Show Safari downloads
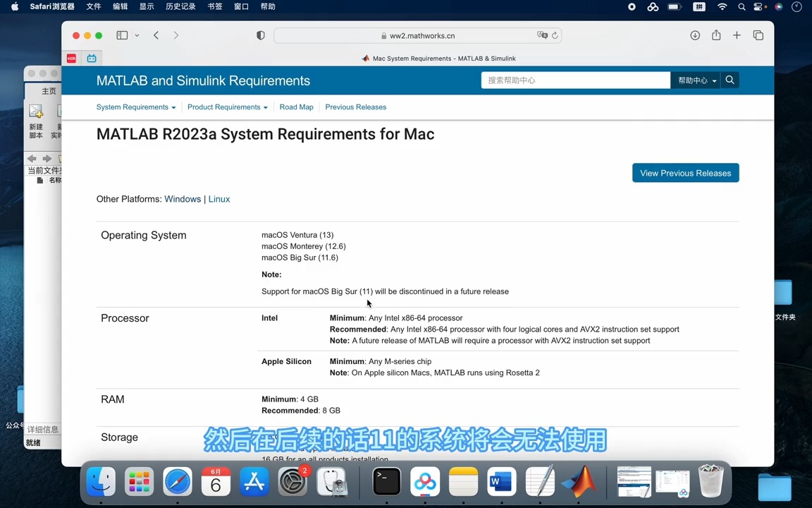Image resolution: width=812 pixels, height=508 pixels. coord(695,35)
